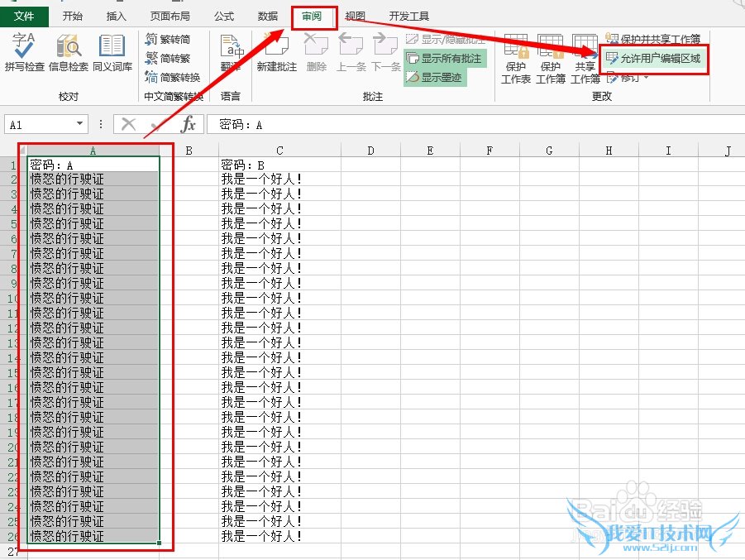745x560 pixels.
Task: Switch to the 开发工具 ribbon tab
Action: tap(409, 17)
